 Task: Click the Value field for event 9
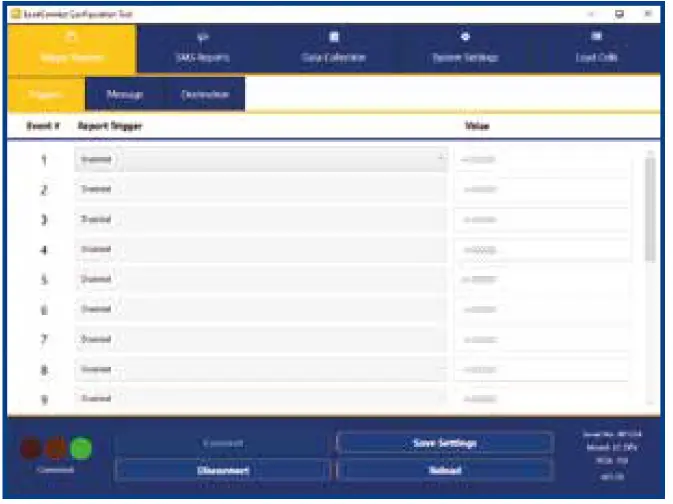[543, 398]
